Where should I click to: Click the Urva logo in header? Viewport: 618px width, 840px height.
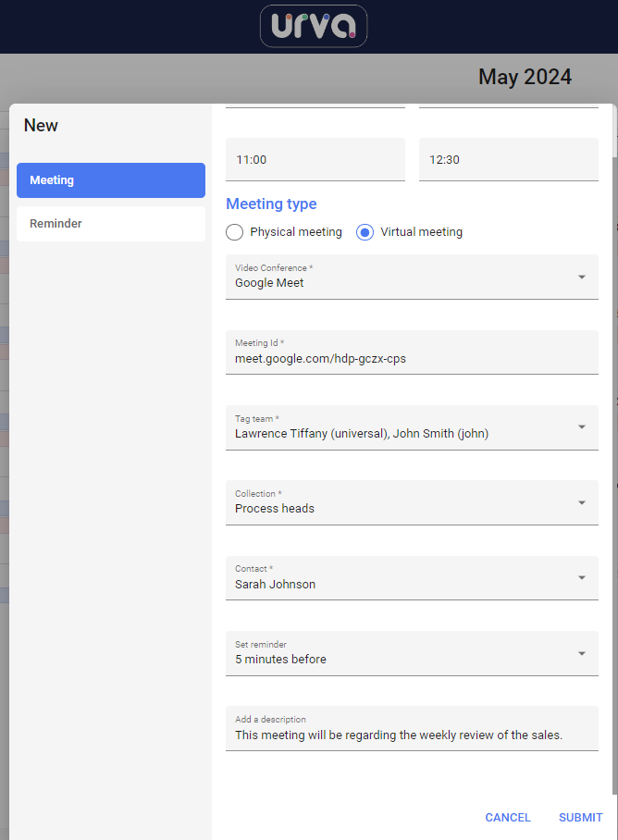[314, 26]
